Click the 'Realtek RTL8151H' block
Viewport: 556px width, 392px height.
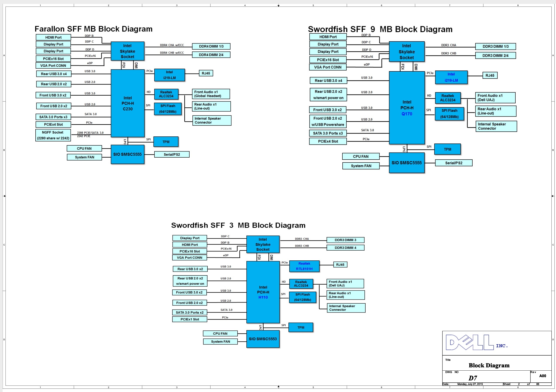pyautogui.click(x=304, y=266)
